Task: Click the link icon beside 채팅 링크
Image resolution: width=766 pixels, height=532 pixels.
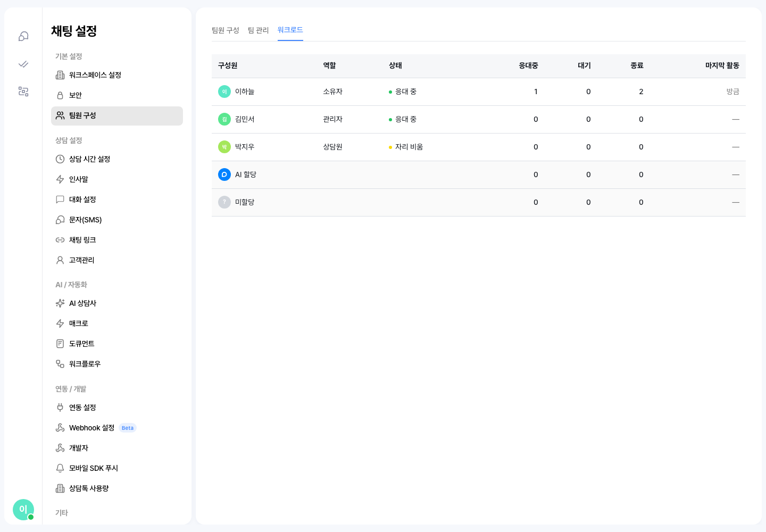Action: pyautogui.click(x=60, y=240)
